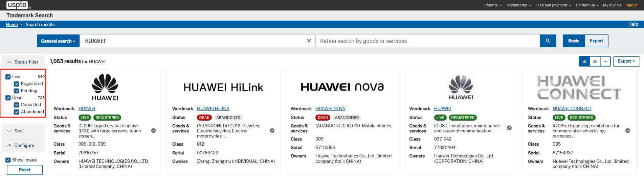Open the HUAWEI CONNECT mark image
This screenshot has width=644, height=176.
coord(579,87)
